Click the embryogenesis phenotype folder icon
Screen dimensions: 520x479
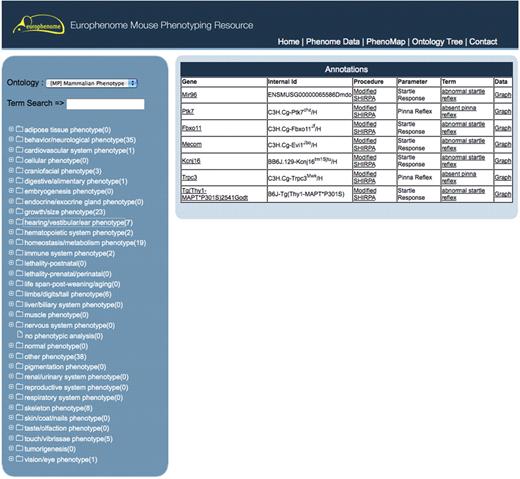coord(19,191)
